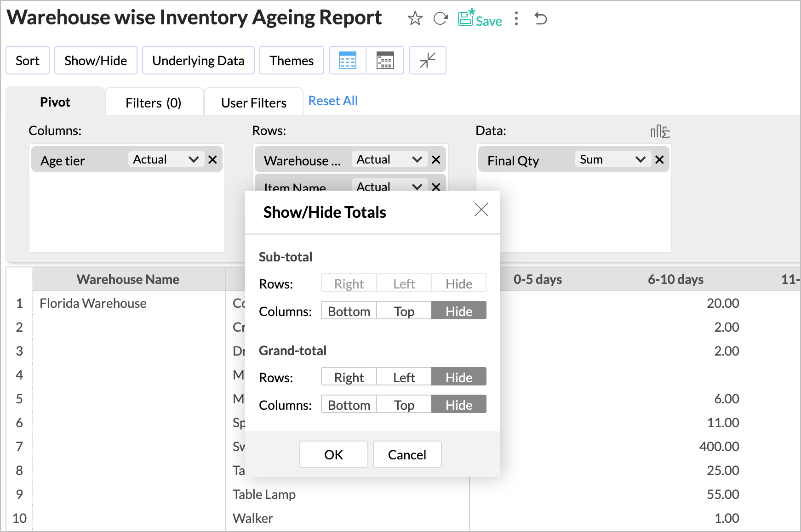Open Underlying Data

[198, 60]
